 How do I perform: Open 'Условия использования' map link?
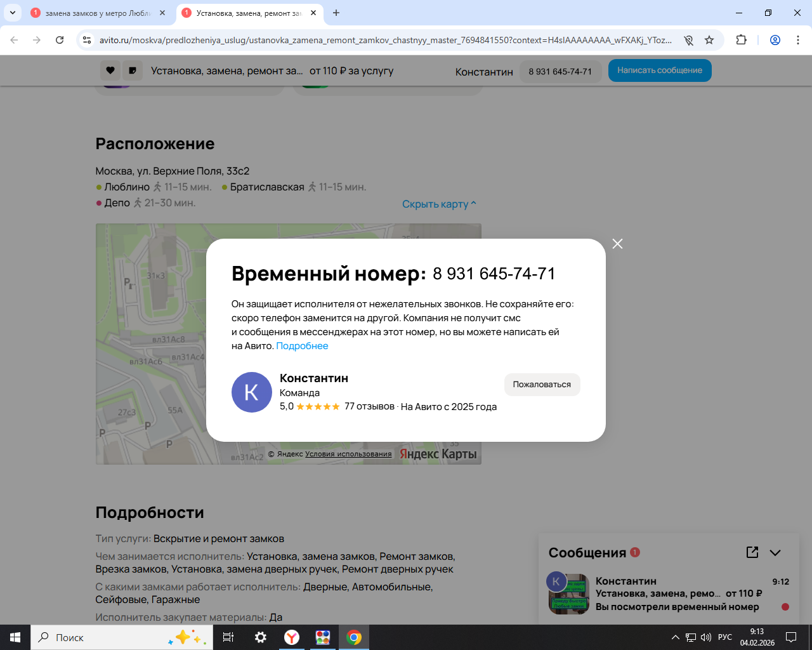pyautogui.click(x=348, y=454)
